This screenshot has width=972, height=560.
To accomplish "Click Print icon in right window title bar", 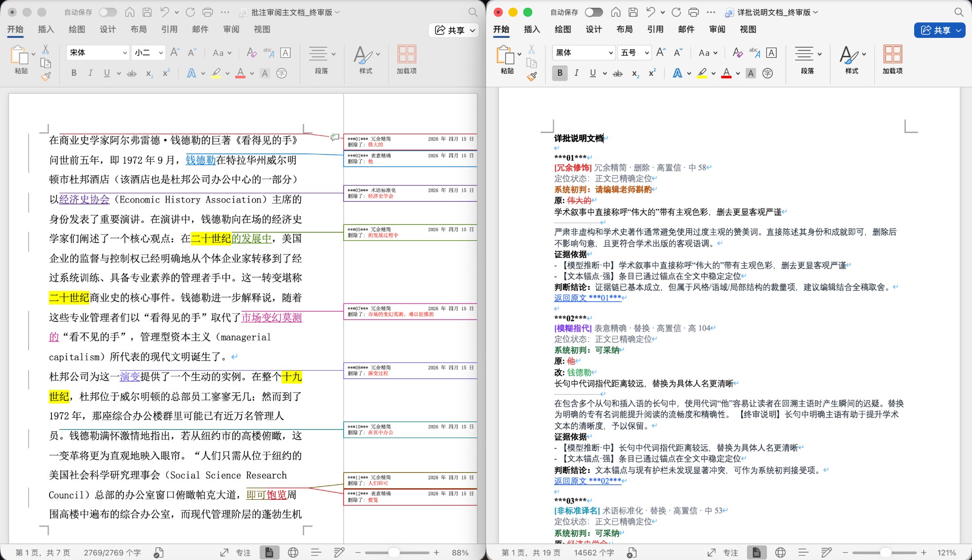I will (694, 12).
